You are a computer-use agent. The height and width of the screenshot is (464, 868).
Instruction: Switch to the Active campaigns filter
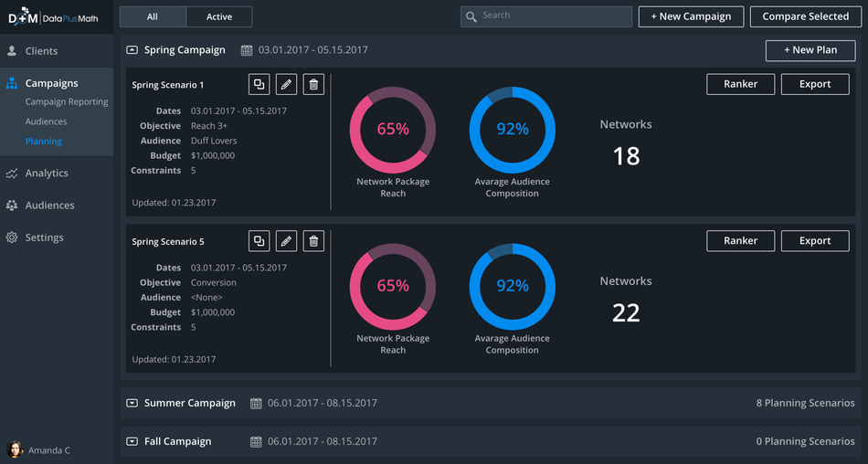click(x=219, y=16)
